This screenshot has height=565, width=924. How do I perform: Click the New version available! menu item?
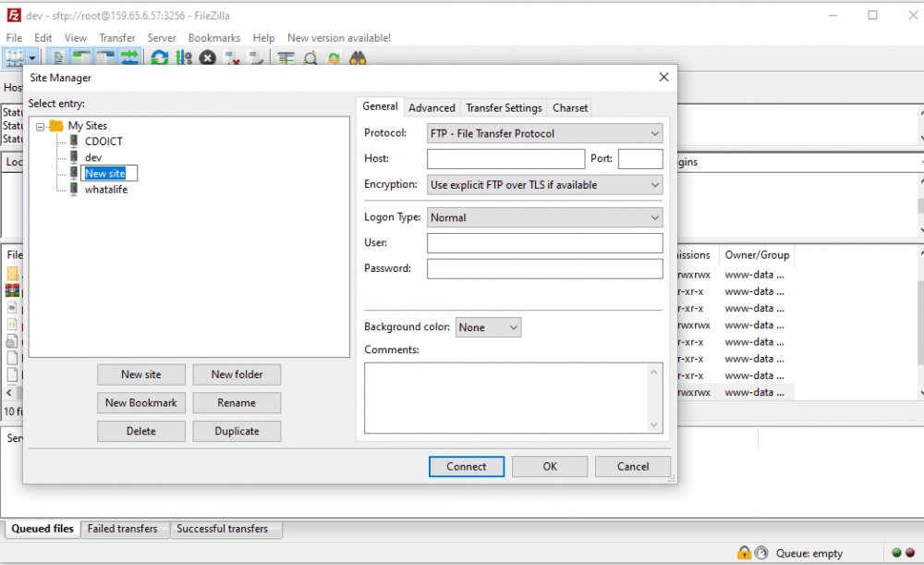click(339, 38)
